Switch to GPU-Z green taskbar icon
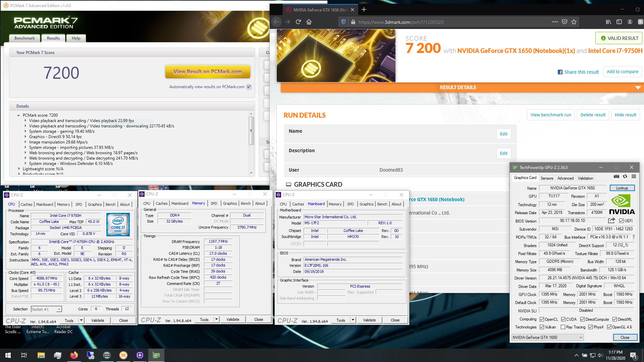This screenshot has width=644, height=362. 156,355
